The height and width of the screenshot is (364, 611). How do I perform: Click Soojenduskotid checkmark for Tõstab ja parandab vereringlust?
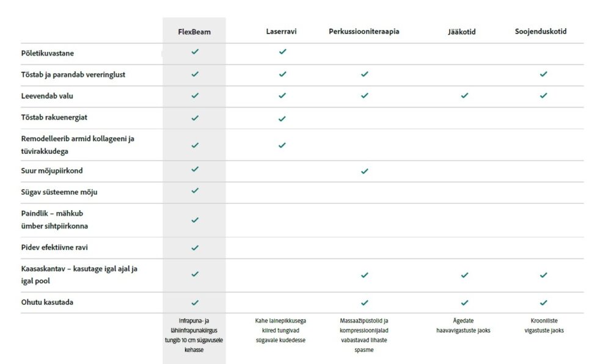point(544,74)
